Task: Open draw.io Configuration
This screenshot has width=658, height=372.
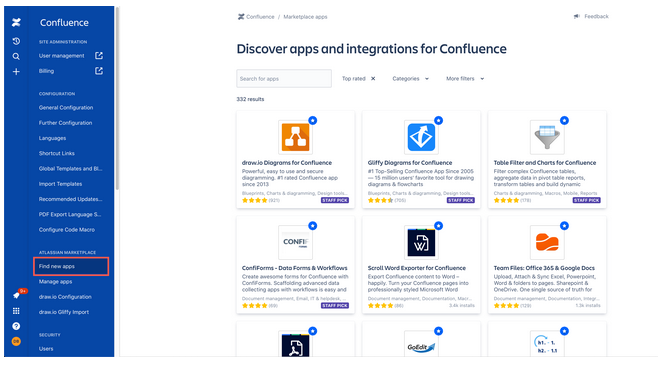Action: pyautogui.click(x=65, y=296)
